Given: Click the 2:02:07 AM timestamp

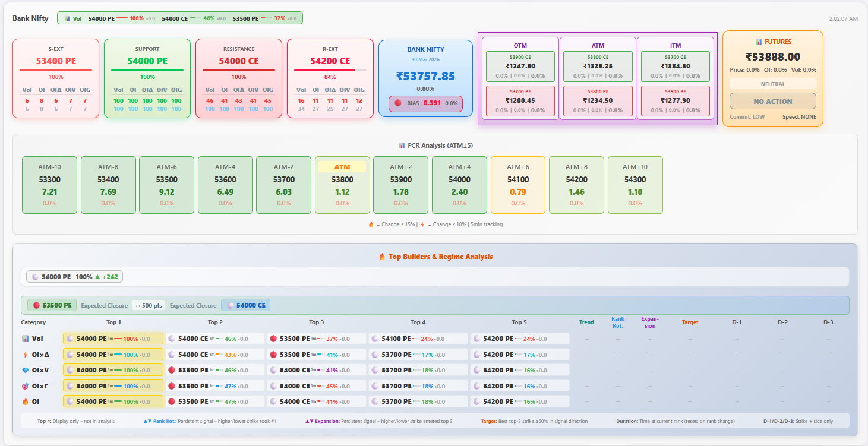Looking at the screenshot, I should point(843,18).
